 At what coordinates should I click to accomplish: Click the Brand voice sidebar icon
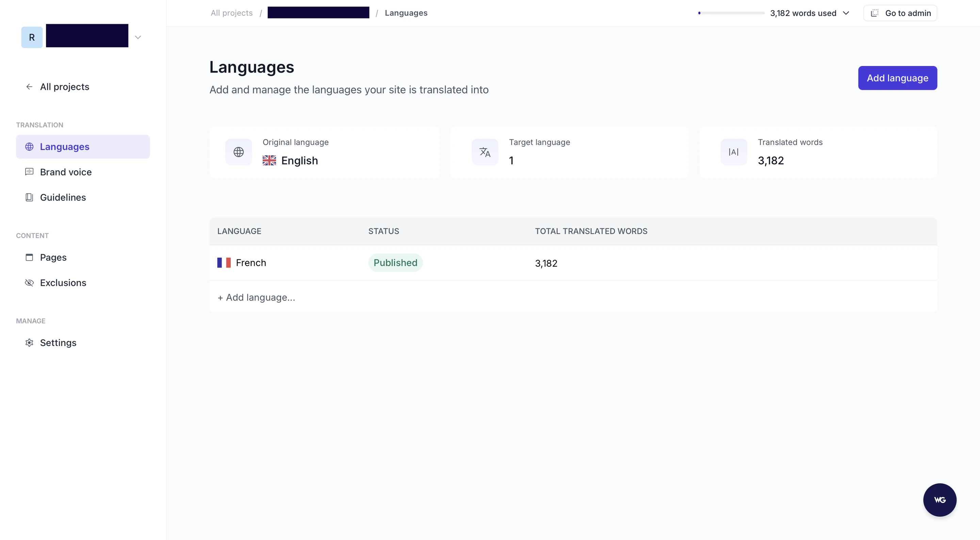point(29,171)
